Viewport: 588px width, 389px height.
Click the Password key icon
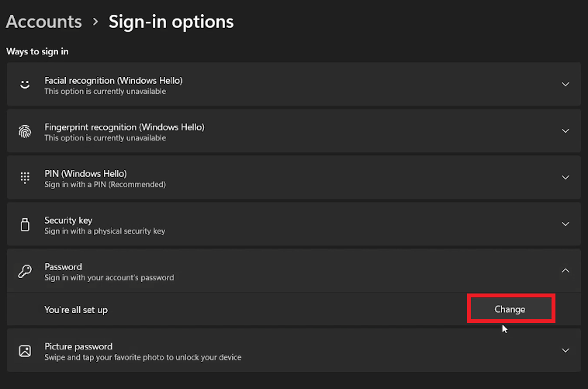click(x=25, y=271)
